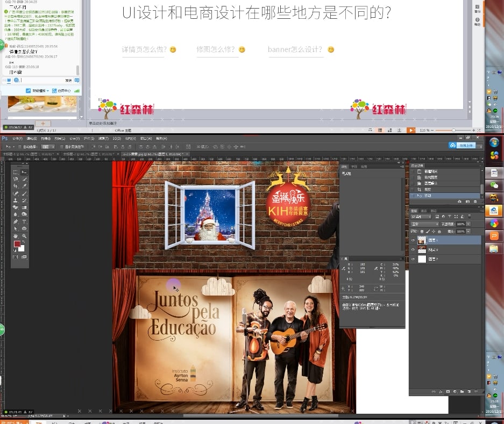Click the Quick Mask mode icon
This screenshot has height=424, width=504.
tap(15, 257)
